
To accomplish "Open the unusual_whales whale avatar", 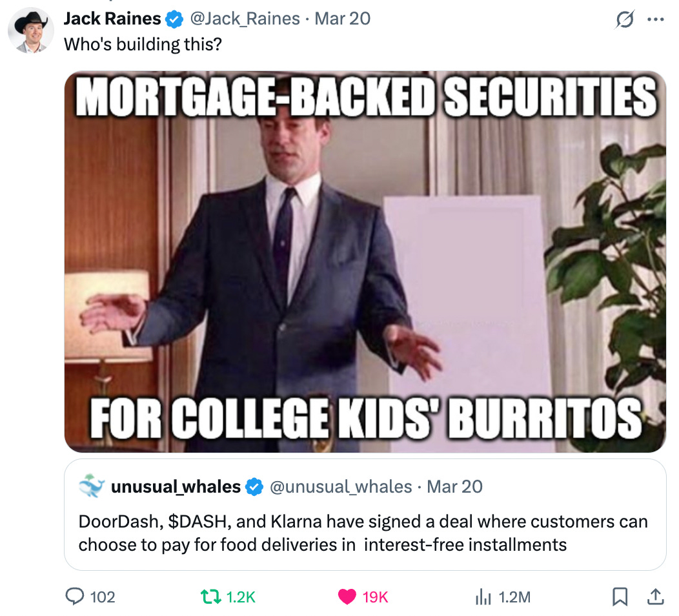I will (x=92, y=486).
